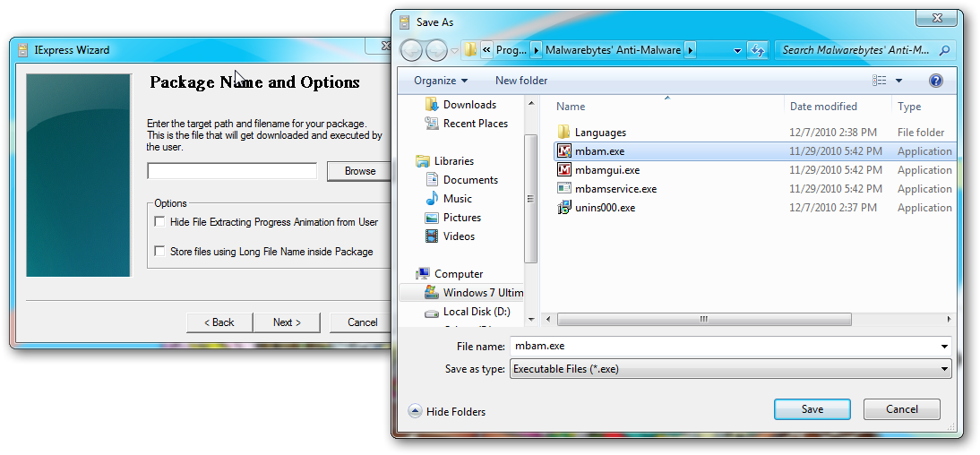Expand the arrow after Malwarebytes' Anti-Malware breadcrumb
The height and width of the screenshot is (455, 980).
click(690, 50)
